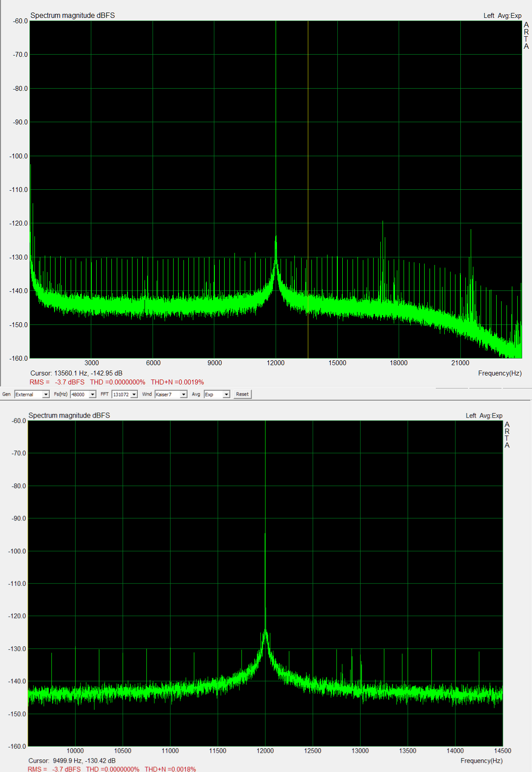Click the 10000 tick label on bottom chart
532x772 pixels.
click(x=75, y=751)
